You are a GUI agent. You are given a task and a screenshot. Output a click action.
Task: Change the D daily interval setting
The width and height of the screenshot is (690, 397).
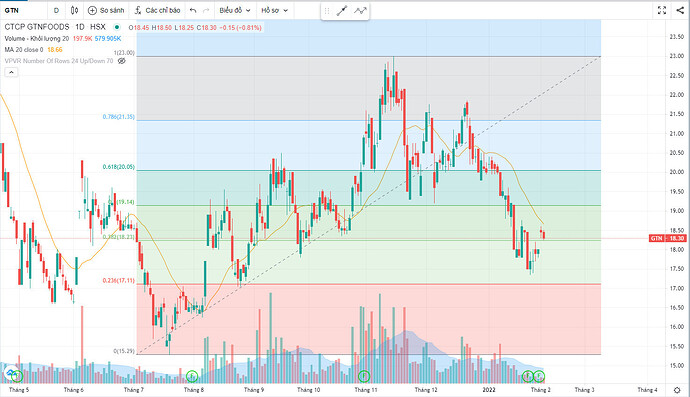pos(56,10)
